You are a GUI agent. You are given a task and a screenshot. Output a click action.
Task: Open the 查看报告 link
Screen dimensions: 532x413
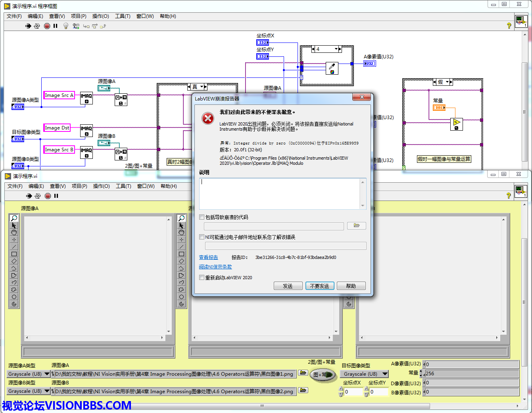[209, 257]
